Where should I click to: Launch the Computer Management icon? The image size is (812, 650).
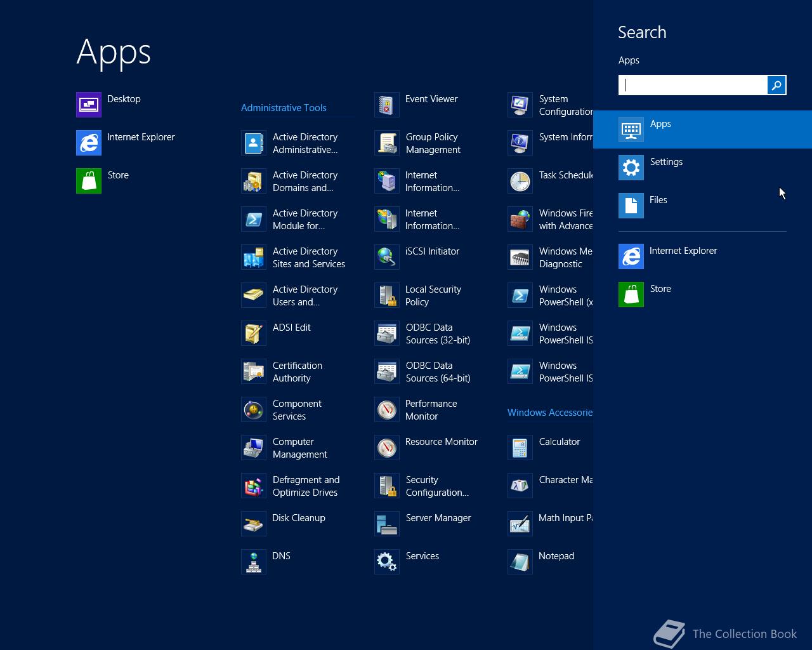[x=254, y=448]
